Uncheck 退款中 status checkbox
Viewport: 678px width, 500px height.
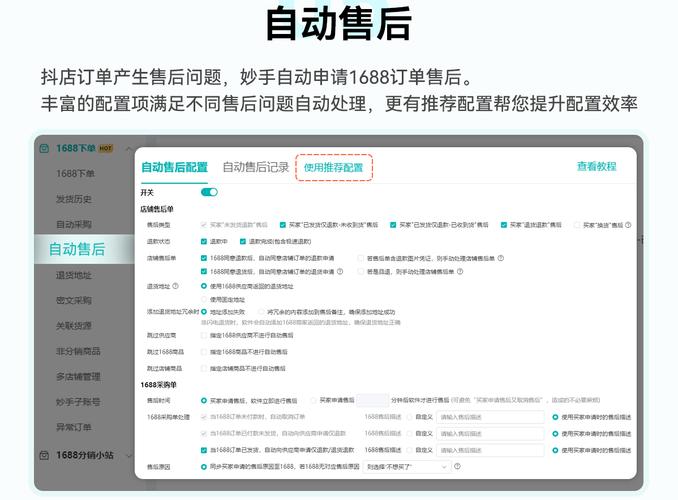204,241
